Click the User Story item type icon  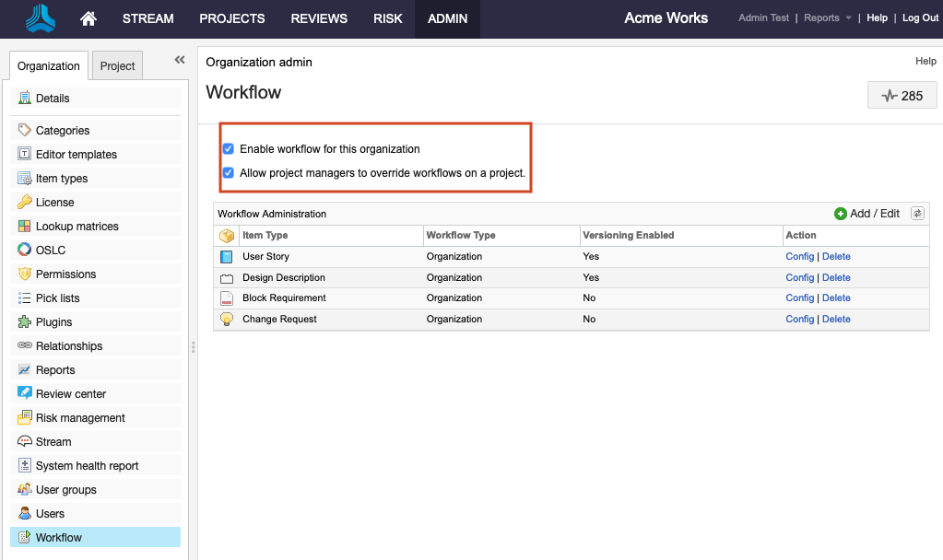[226, 257]
